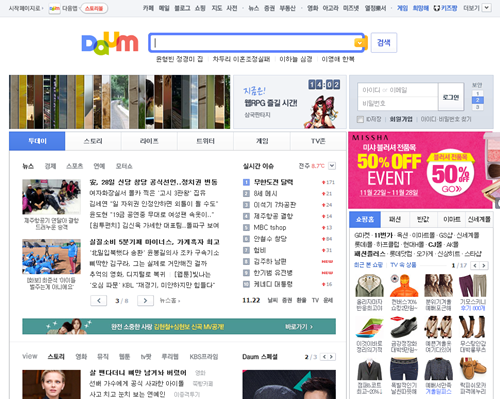The height and width of the screenshot is (399, 500).
Task: Open the blue-jacket sports news thumbnail
Action: pyautogui.click(x=51, y=256)
